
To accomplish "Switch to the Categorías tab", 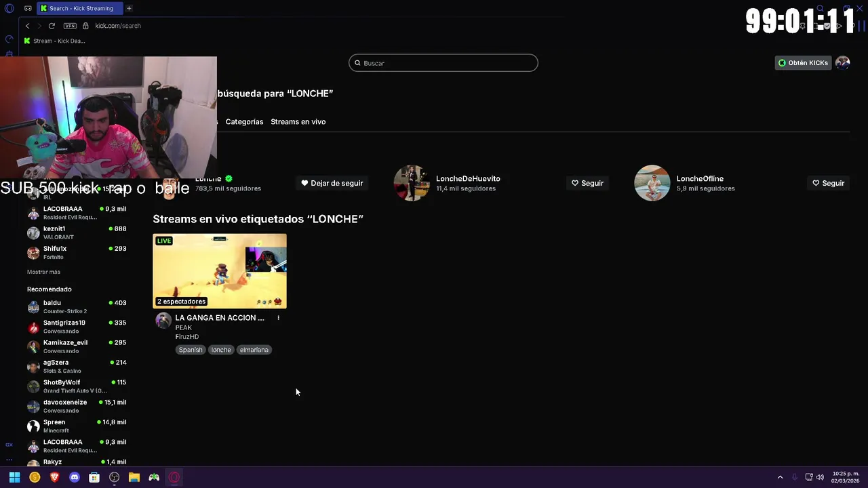I will tap(244, 122).
